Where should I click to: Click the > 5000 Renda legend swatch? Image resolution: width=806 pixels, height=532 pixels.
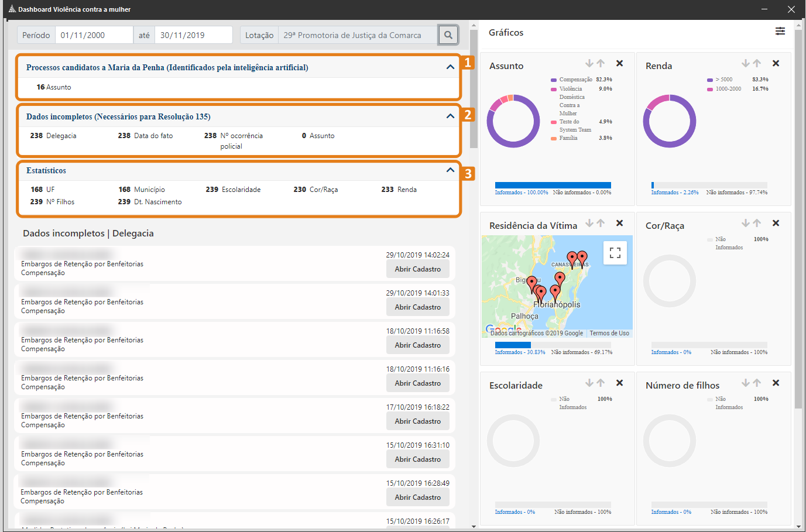tap(710, 80)
